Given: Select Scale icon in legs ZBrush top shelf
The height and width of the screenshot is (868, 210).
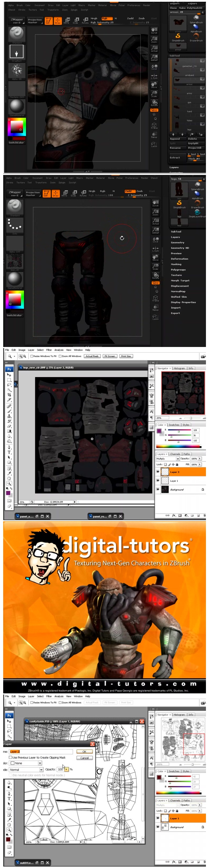Looking at the screenshot, I should click(74, 193).
